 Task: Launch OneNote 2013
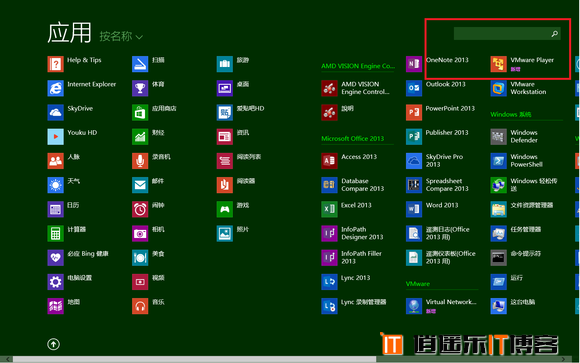438,64
